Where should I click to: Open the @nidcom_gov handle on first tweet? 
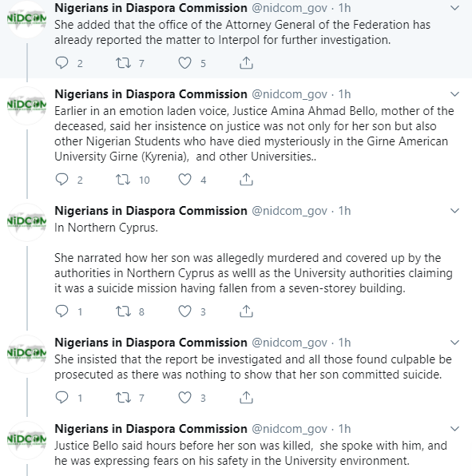pos(289,8)
